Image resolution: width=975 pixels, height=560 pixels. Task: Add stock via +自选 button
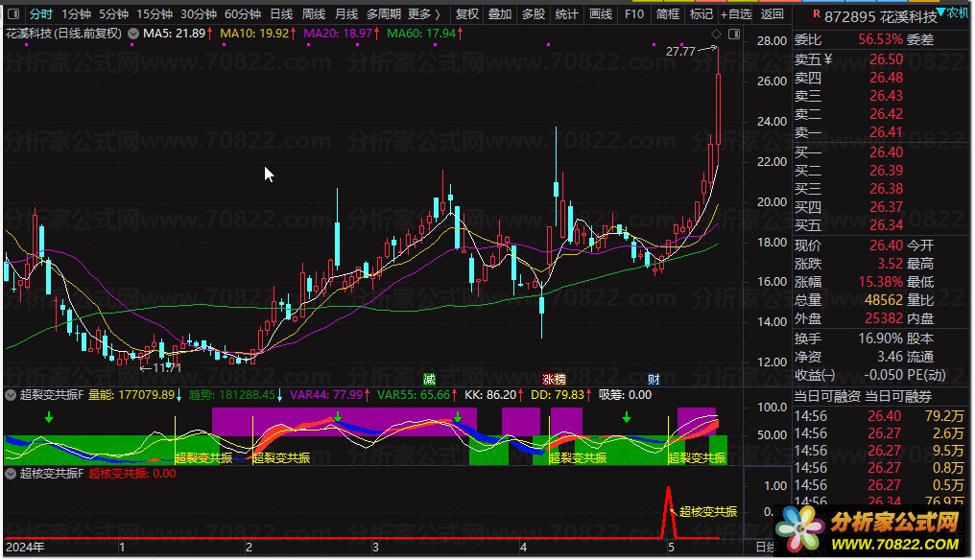pos(736,13)
